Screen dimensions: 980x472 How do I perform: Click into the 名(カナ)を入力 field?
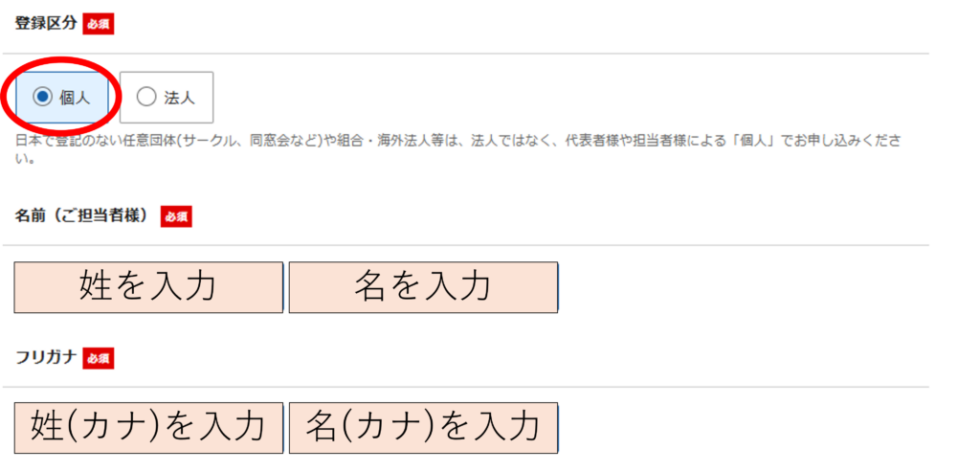423,427
